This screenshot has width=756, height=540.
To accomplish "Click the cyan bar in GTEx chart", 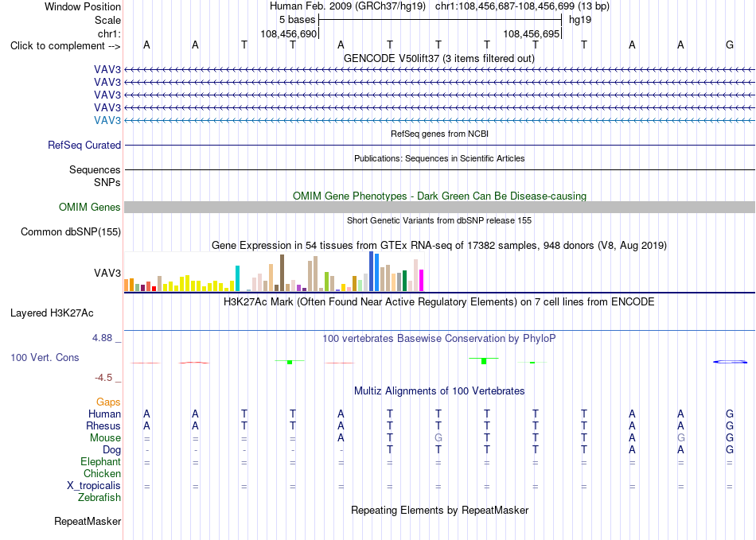I will click(x=237, y=278).
